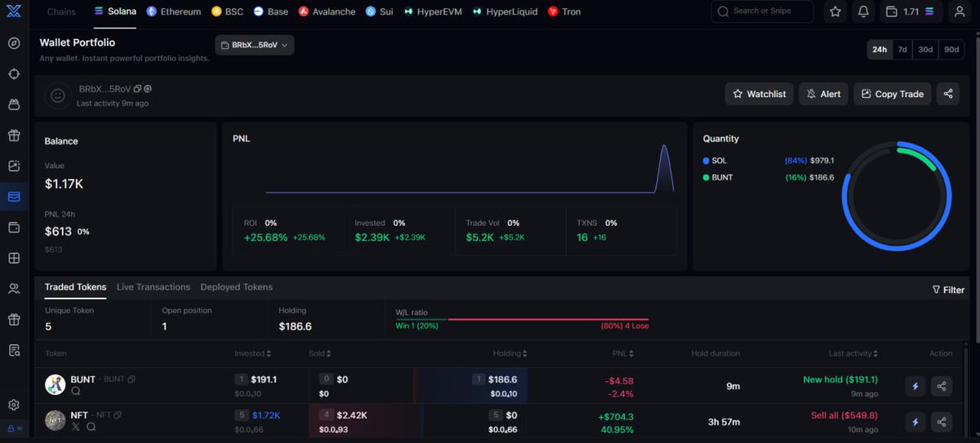This screenshot has height=443, width=980.
Task: Click the Sell all ($549.8) activity text
Action: [844, 415]
